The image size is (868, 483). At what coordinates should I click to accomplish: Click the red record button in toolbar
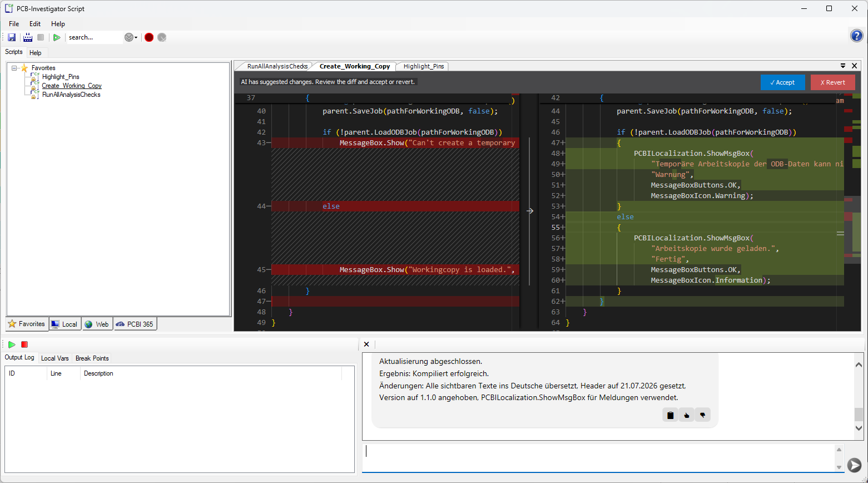tap(149, 37)
